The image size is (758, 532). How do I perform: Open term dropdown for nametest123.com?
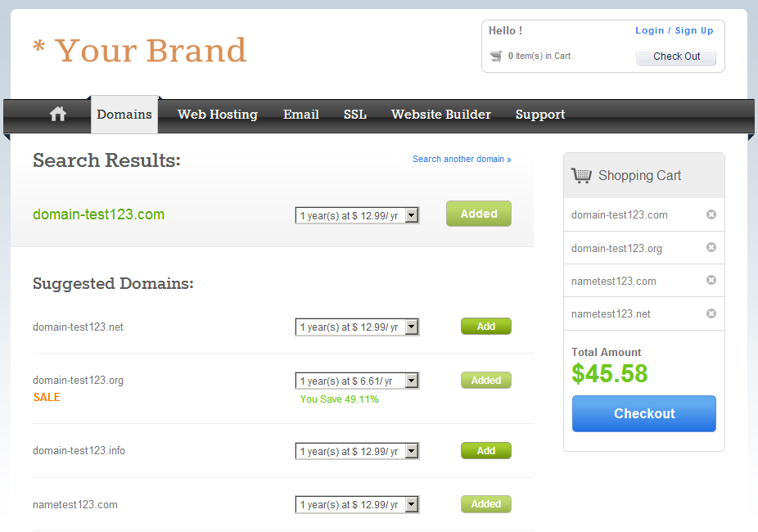pyautogui.click(x=357, y=504)
